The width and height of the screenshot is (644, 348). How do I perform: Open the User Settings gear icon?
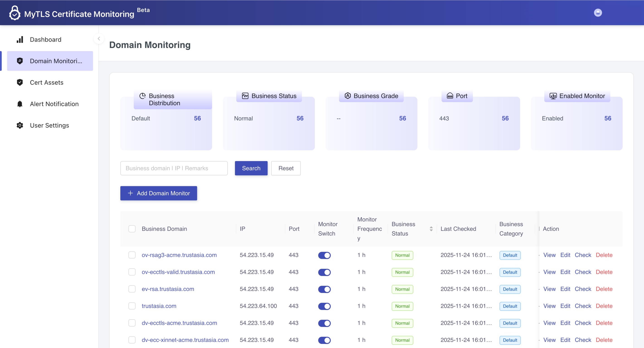[20, 125]
